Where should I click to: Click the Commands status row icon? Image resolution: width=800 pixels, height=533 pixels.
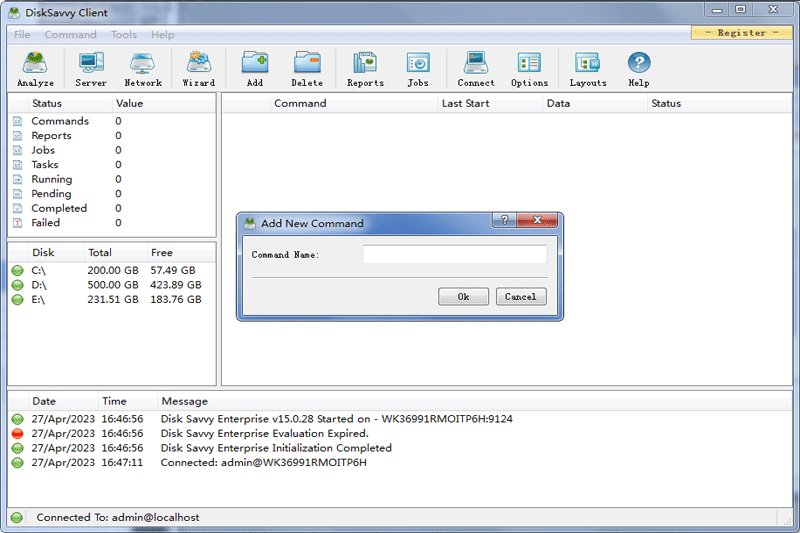[17, 121]
